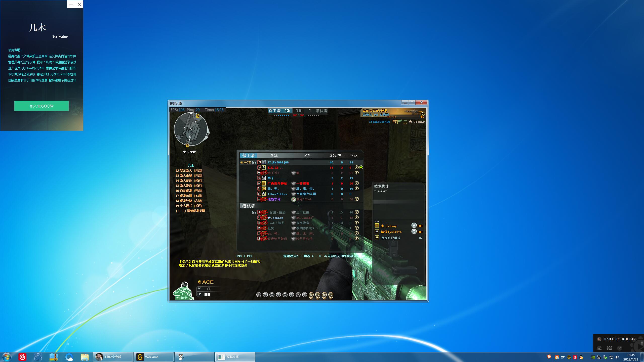The image size is (644, 362).
Task: Open the Windows Start menu
Action: [7, 357]
